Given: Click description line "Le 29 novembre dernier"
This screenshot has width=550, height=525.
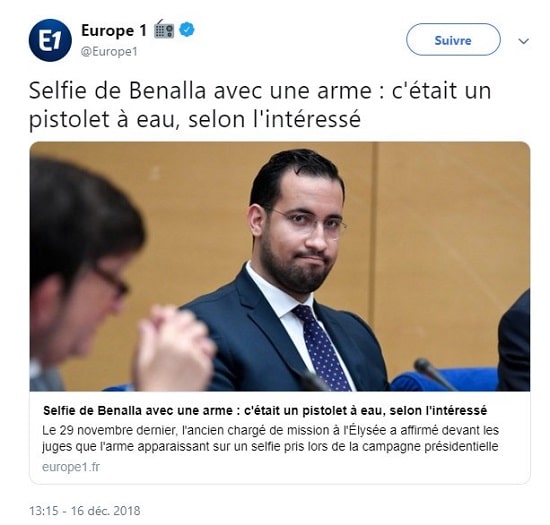Looking at the screenshot, I should [x=270, y=430].
